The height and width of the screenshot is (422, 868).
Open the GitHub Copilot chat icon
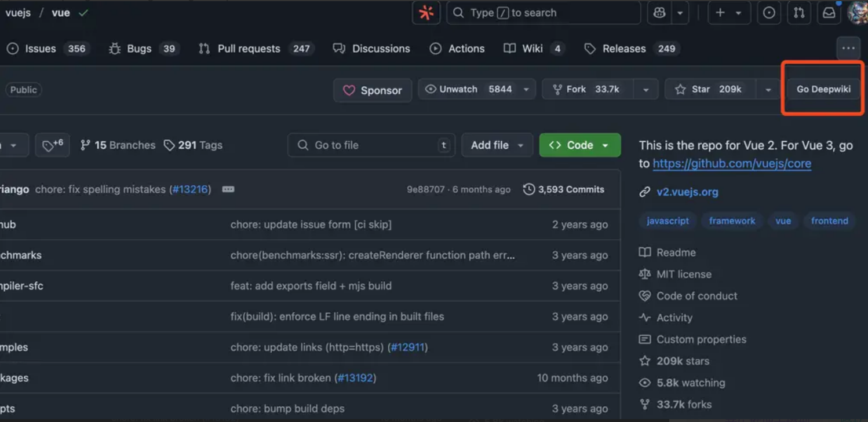coord(659,12)
